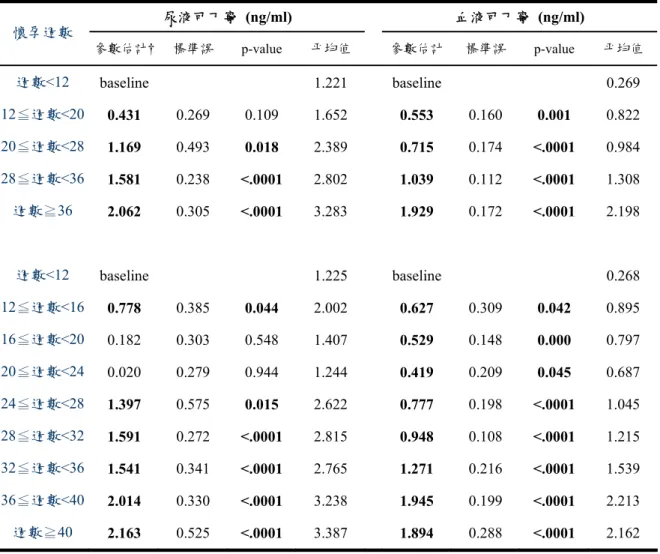Click the 28≦週數<36 row label
The height and width of the screenshot is (554, 660).
pyautogui.click(x=43, y=178)
